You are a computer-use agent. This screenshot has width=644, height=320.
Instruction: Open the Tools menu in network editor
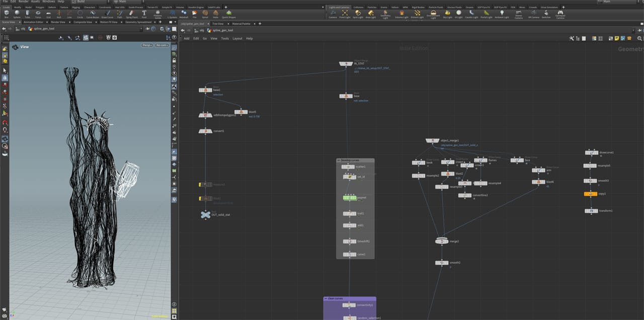[225, 38]
